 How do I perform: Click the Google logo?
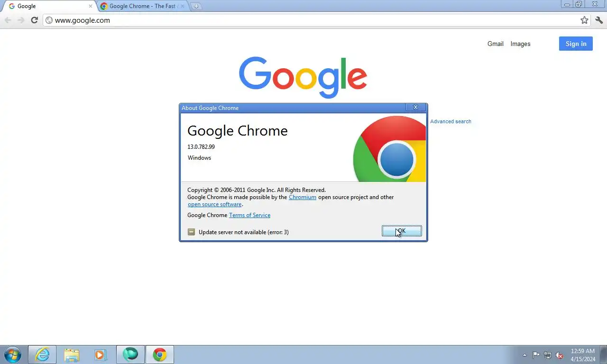[x=303, y=77]
